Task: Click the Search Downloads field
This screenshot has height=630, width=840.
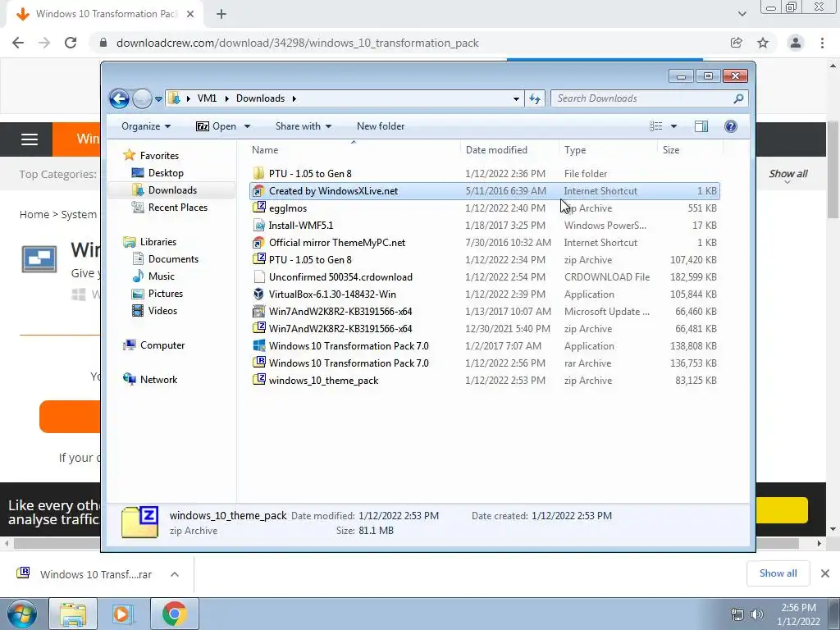Action: 648,98
